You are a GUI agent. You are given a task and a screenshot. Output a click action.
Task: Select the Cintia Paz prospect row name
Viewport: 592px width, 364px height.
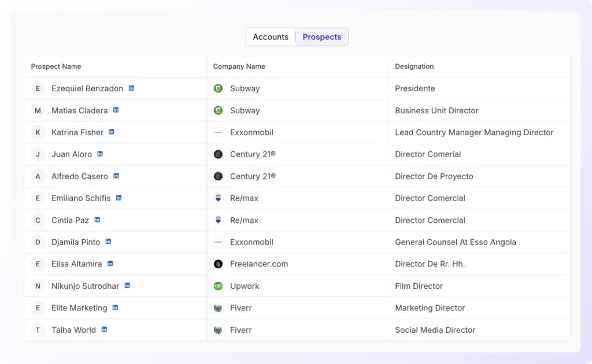(x=70, y=220)
